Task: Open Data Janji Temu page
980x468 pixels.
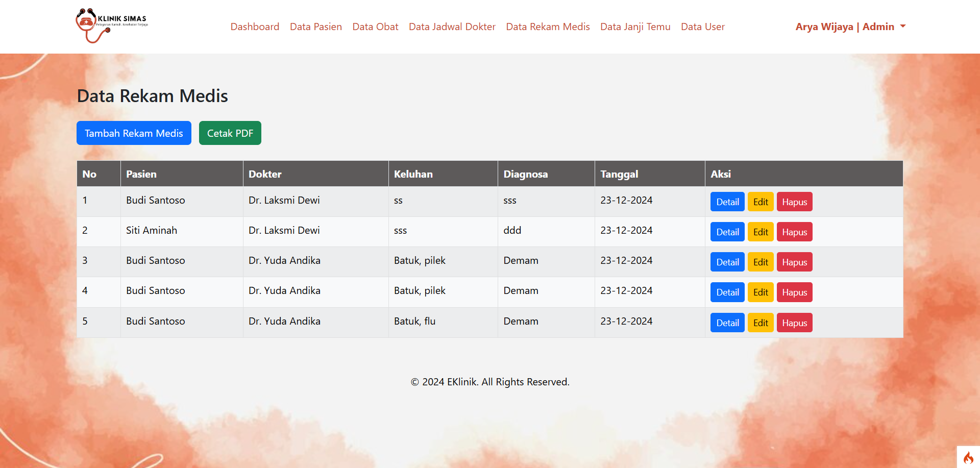Action: click(x=635, y=27)
